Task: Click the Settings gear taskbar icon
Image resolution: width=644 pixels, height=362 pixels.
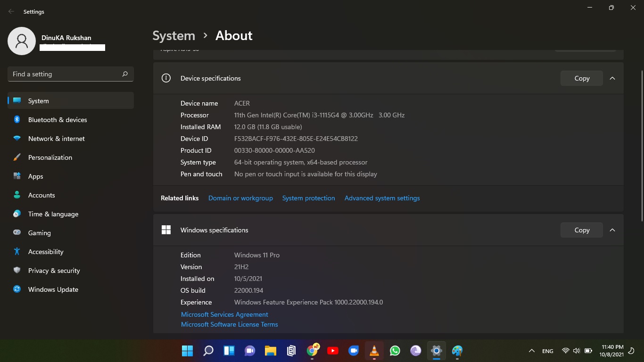Action: tap(437, 351)
